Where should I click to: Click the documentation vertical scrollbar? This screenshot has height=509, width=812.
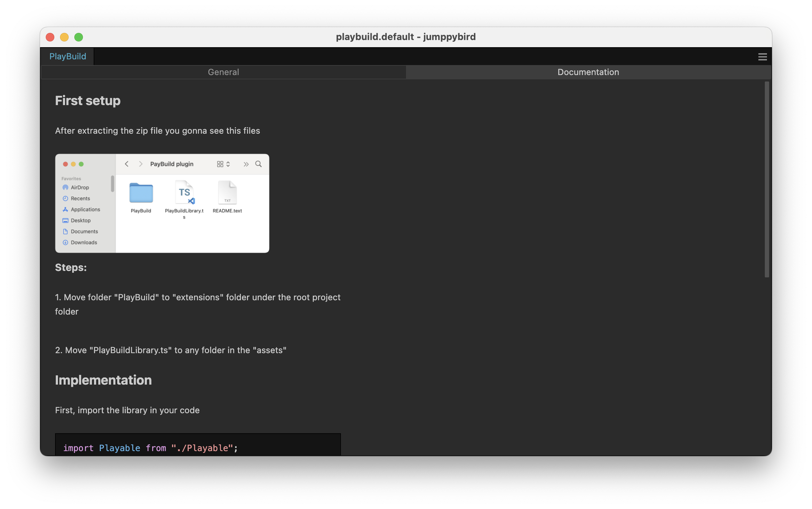coord(767,179)
